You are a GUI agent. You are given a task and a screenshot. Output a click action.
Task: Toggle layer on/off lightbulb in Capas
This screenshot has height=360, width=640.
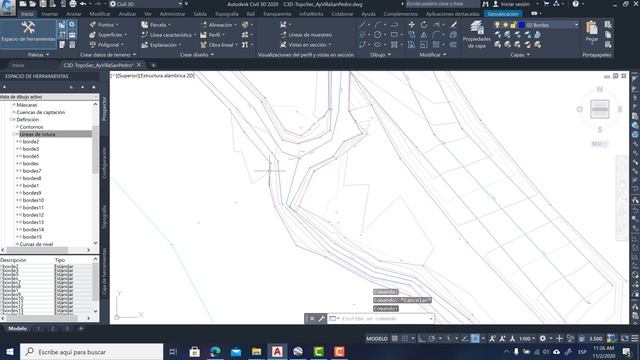click(497, 25)
